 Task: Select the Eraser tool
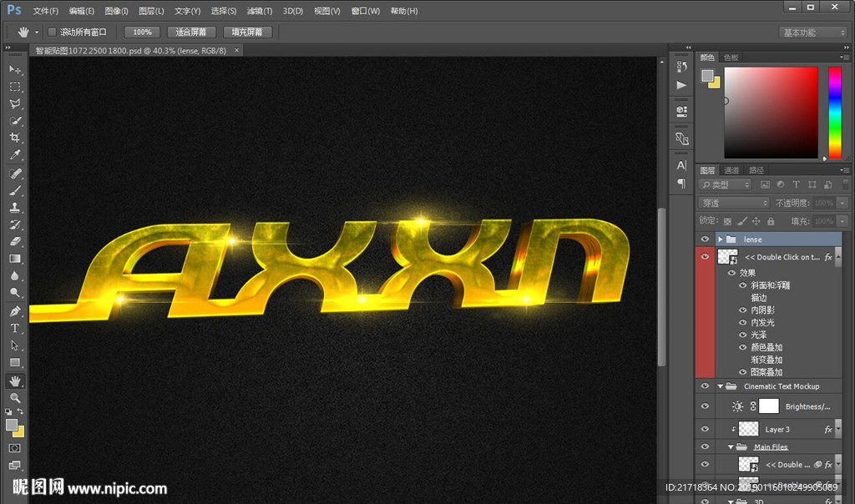pyautogui.click(x=15, y=242)
